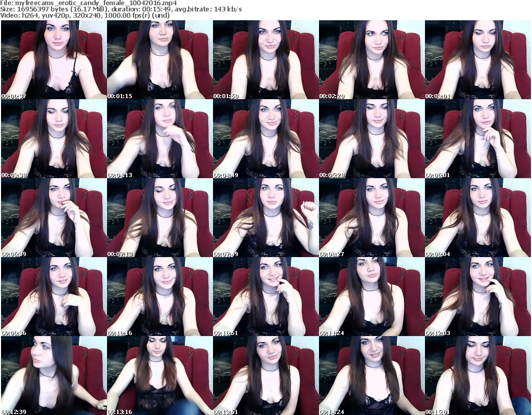
Task: Select the thumbnail timestamped 00:10:16
Action: click(160, 297)
